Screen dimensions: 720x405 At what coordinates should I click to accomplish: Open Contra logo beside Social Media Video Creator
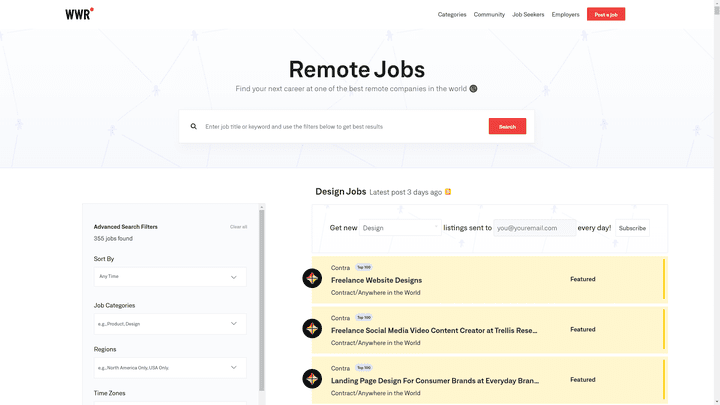tap(312, 328)
